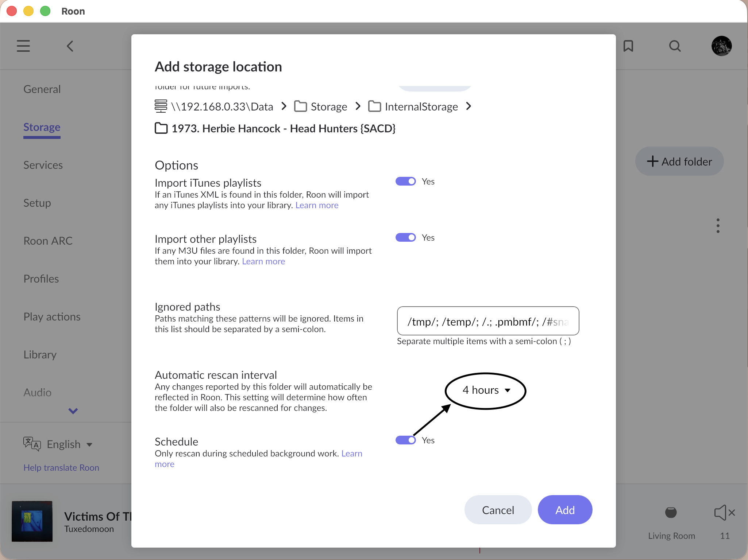This screenshot has width=748, height=560.
Task: Cancel adding the storage location
Action: click(x=498, y=510)
